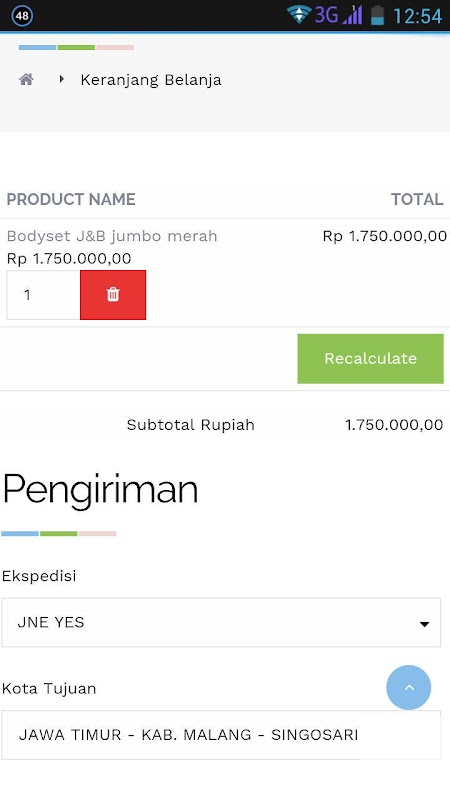This screenshot has height=800, width=450.
Task: Tap the TOTAL column header
Action: [x=417, y=199]
